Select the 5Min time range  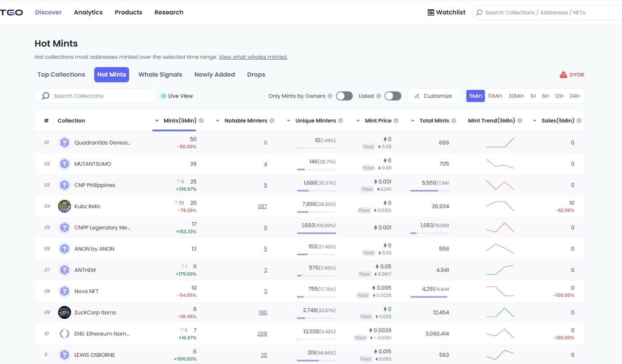pos(476,96)
